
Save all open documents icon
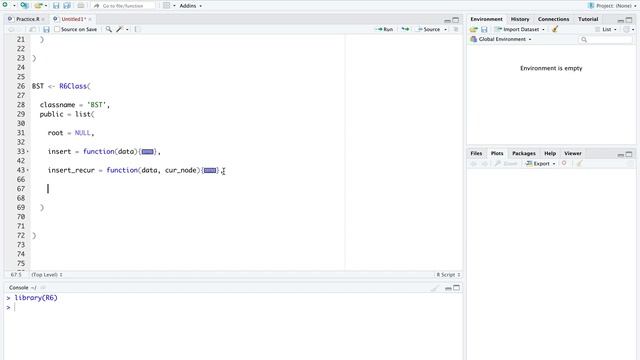(x=67, y=6)
